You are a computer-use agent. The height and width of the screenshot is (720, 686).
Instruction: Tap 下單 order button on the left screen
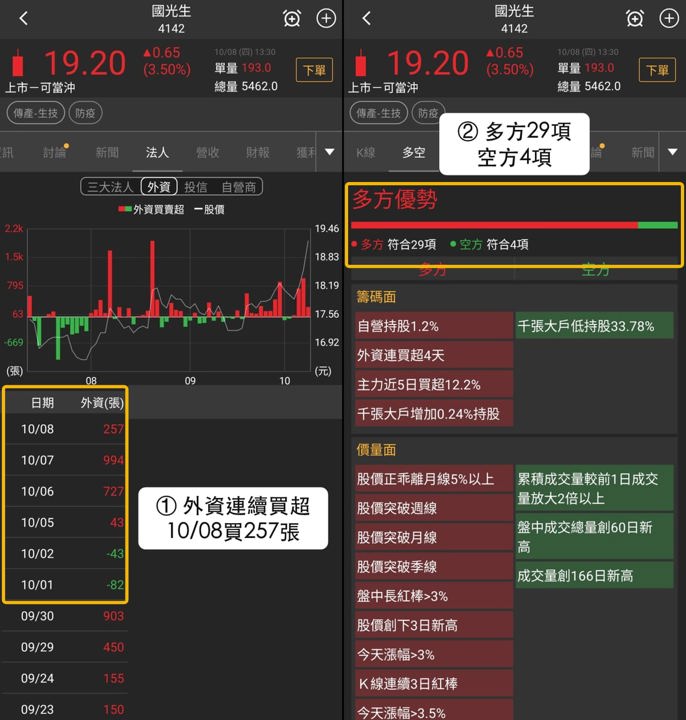click(315, 70)
